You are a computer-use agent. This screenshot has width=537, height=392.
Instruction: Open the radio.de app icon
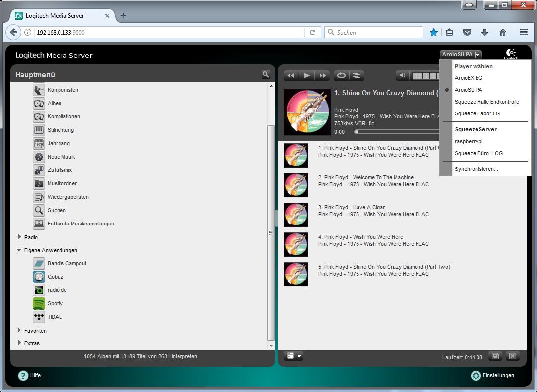click(39, 290)
